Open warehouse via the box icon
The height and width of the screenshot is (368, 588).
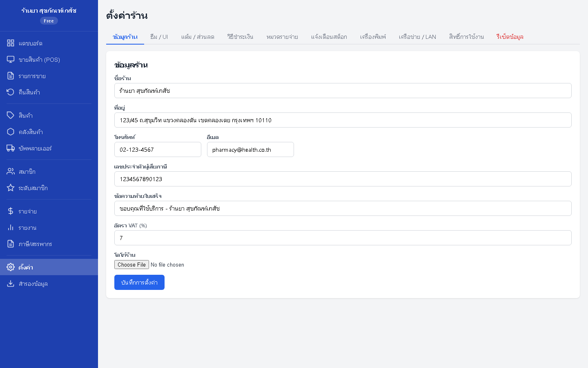pyautogui.click(x=11, y=132)
